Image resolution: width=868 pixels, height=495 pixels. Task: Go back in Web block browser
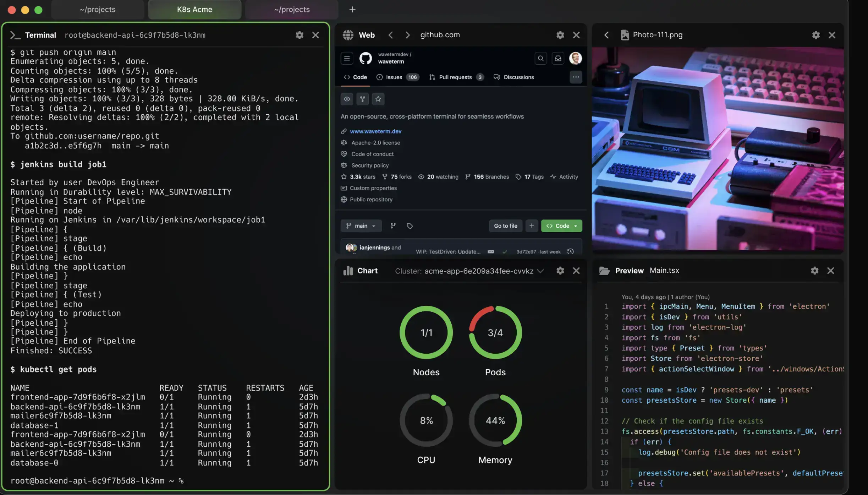pos(391,35)
